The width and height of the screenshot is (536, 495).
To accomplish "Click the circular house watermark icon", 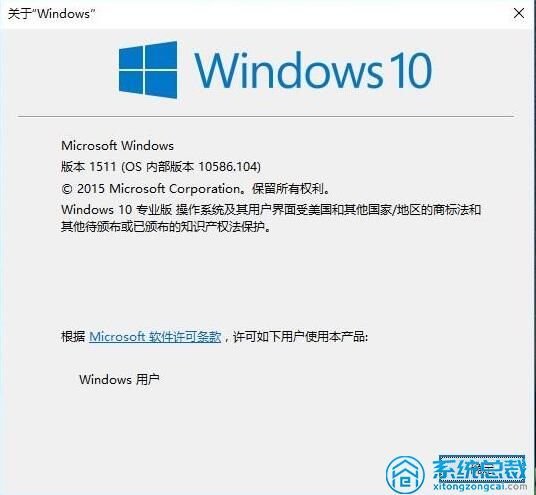I will (405, 476).
